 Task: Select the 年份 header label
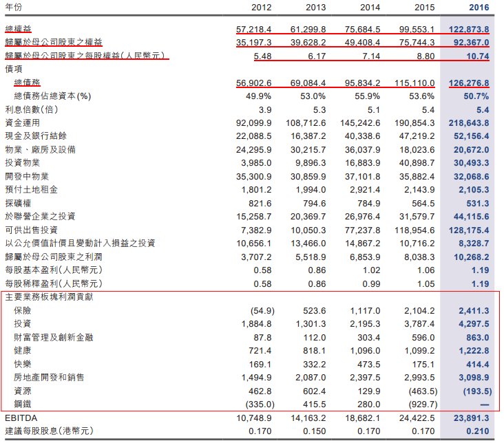click(14, 8)
